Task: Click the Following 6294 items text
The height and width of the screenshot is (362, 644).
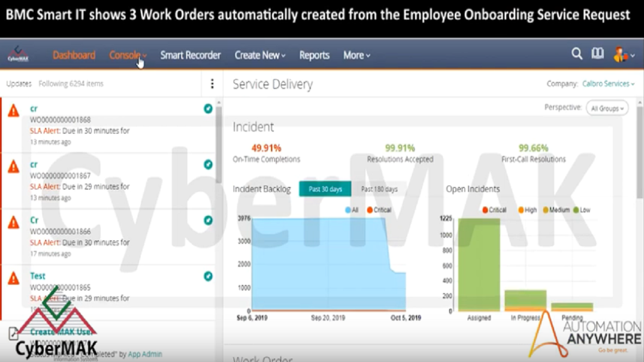Action: pos(71,83)
